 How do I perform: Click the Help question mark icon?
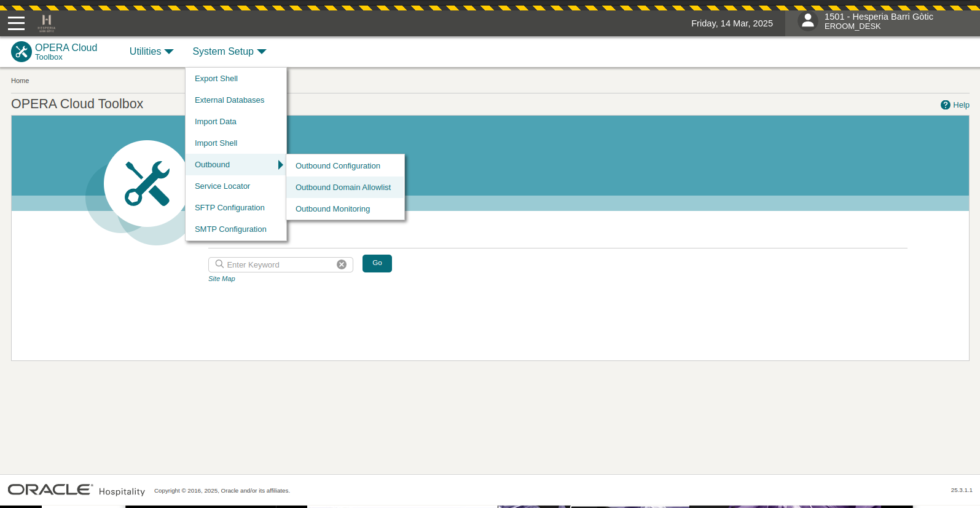pos(945,105)
